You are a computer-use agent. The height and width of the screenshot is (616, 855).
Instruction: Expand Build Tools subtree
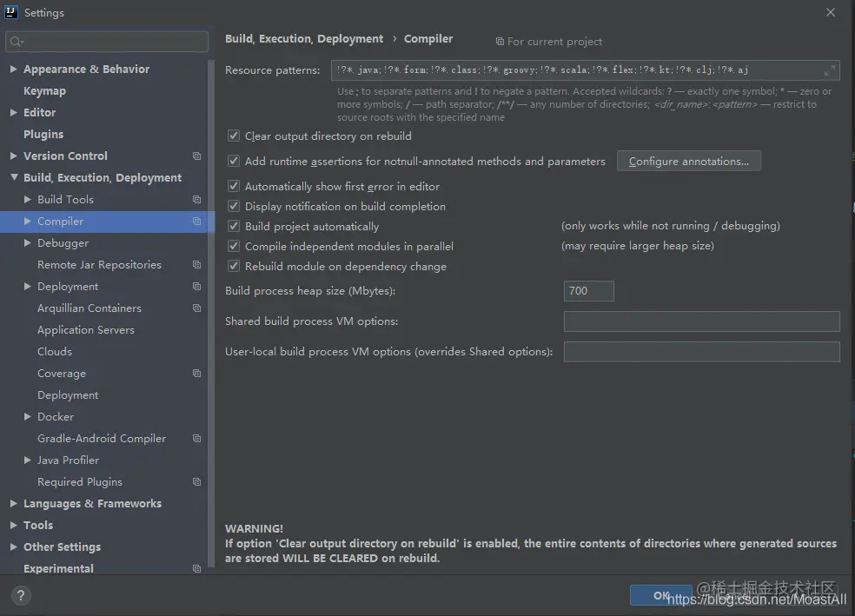[27, 200]
